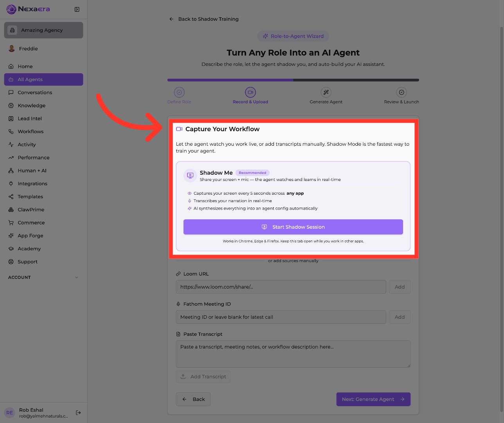
Task: Open the Amazing Agency workspace switcher
Action: pos(43,30)
